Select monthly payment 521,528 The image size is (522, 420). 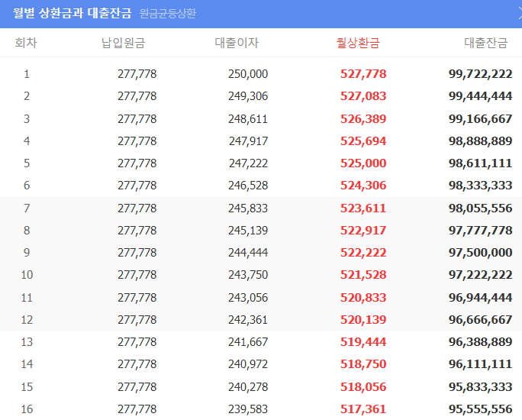click(363, 275)
